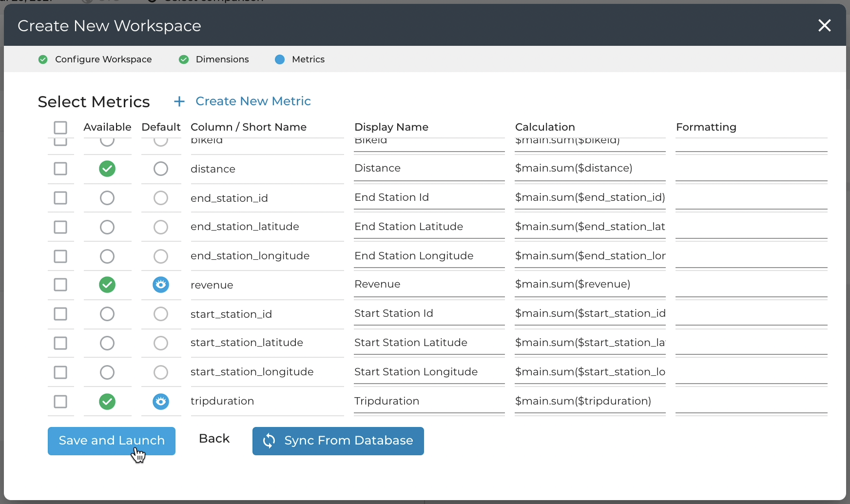Edit the Start Station Id display name
The width and height of the screenshot is (850, 504).
tap(429, 313)
